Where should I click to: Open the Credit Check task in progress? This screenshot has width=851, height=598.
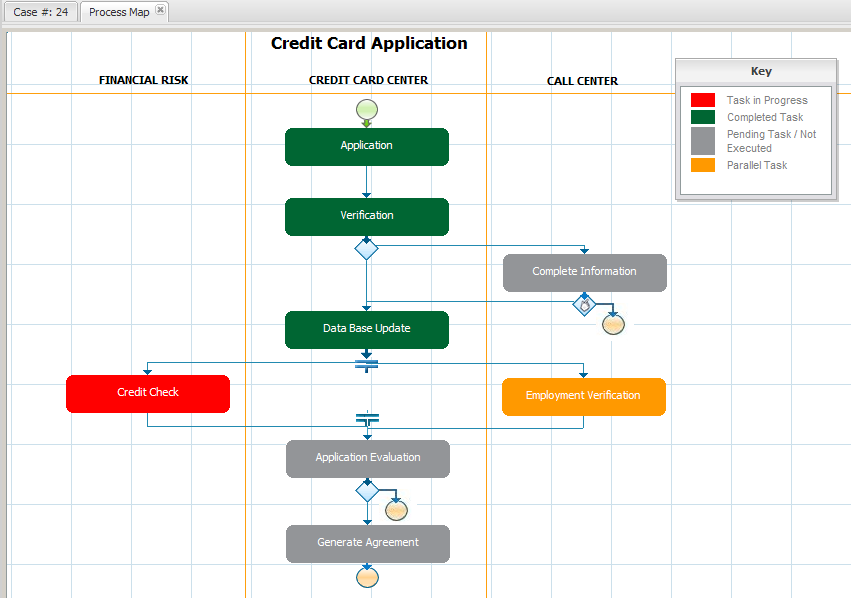(x=148, y=393)
